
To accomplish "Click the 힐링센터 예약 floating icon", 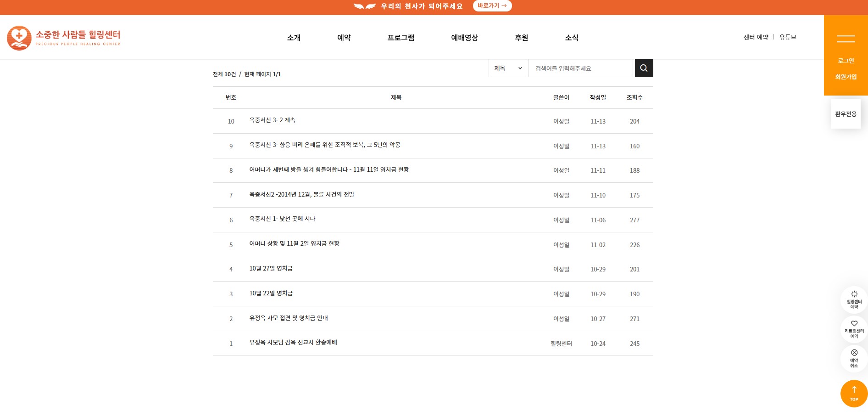I will pyautogui.click(x=854, y=299).
